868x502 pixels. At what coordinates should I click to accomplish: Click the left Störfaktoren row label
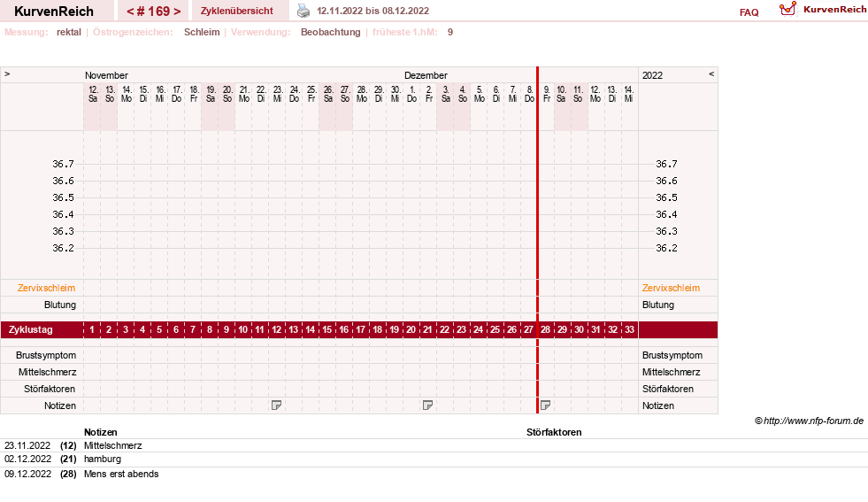[50, 389]
